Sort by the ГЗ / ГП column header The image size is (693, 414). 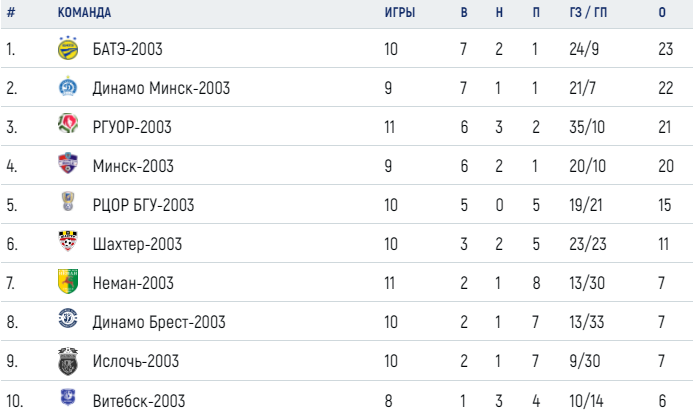(588, 12)
